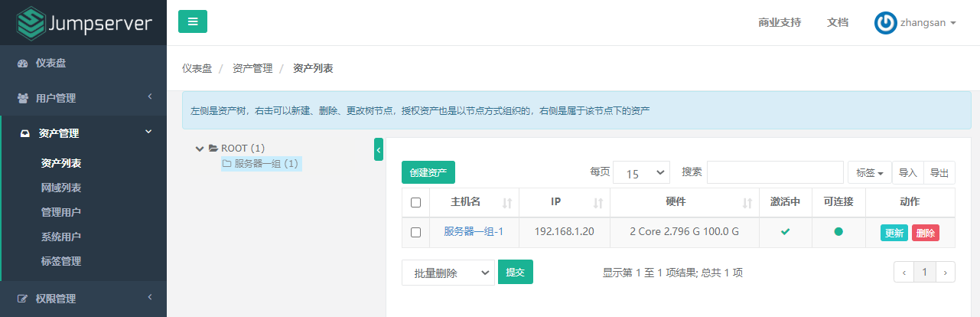Click the 资产管理 down chevron
980x317 pixels.
(x=148, y=132)
